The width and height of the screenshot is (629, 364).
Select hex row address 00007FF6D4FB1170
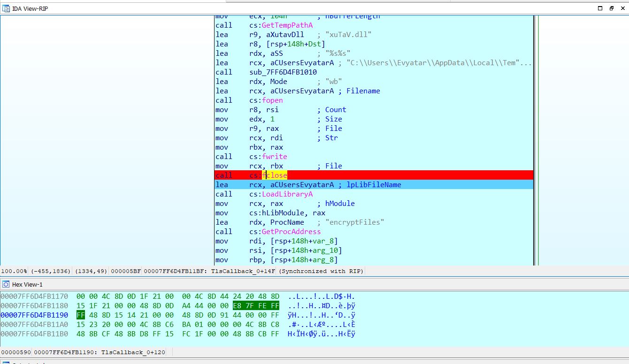click(x=34, y=296)
